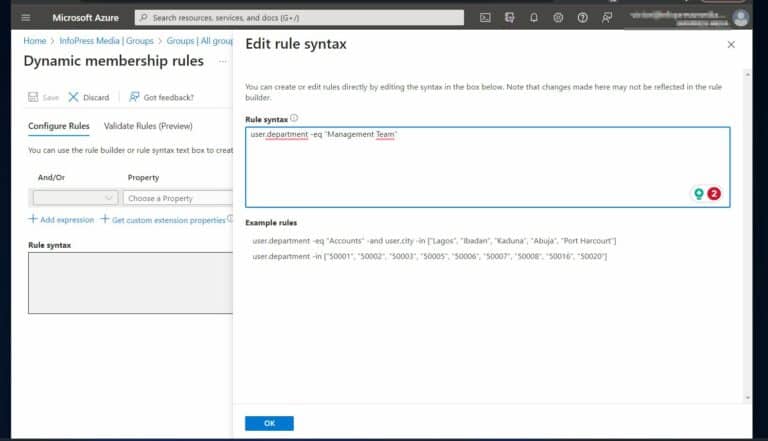The image size is (768, 441).
Task: Open Groups | All groups breadcrumb
Action: (x=200, y=41)
